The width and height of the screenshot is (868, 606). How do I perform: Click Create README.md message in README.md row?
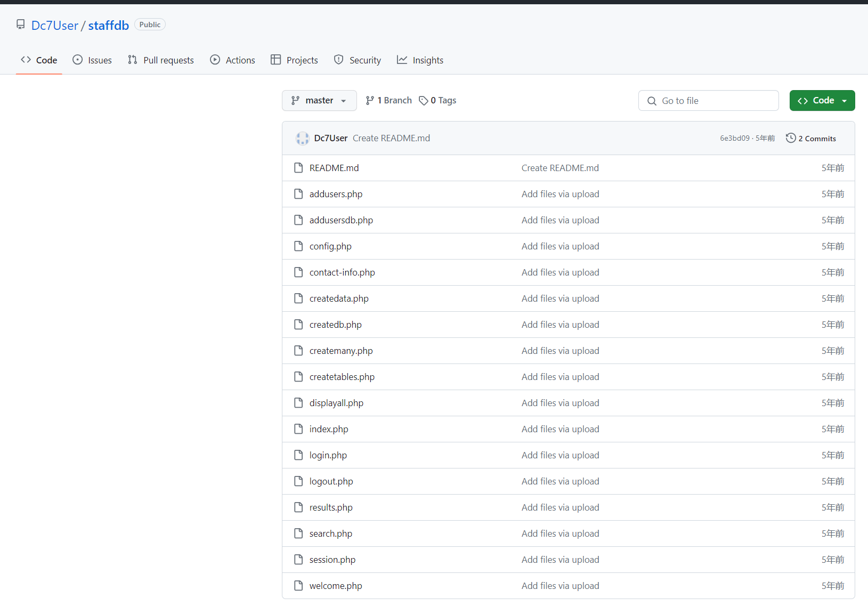[x=560, y=168]
